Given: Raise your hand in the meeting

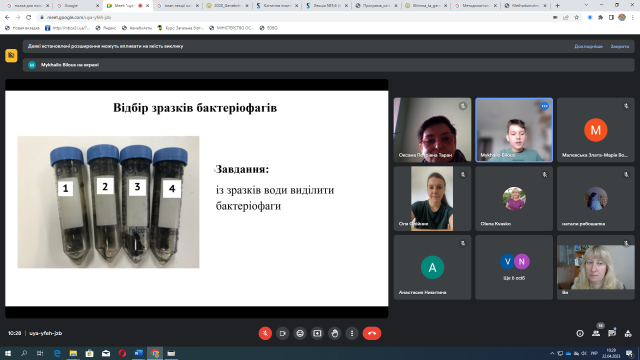Looking at the screenshot, I should 335,333.
